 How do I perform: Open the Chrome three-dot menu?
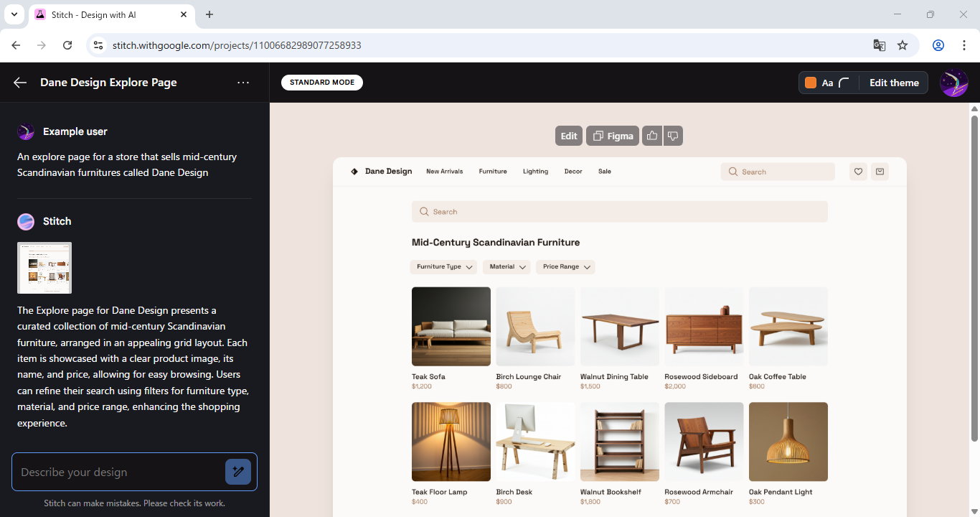pyautogui.click(x=964, y=45)
